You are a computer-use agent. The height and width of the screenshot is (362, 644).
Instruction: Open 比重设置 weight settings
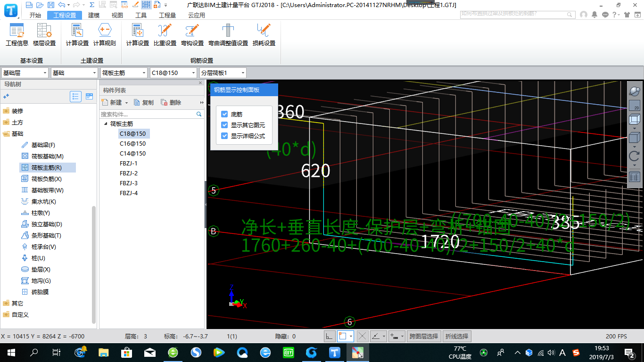pos(165,35)
